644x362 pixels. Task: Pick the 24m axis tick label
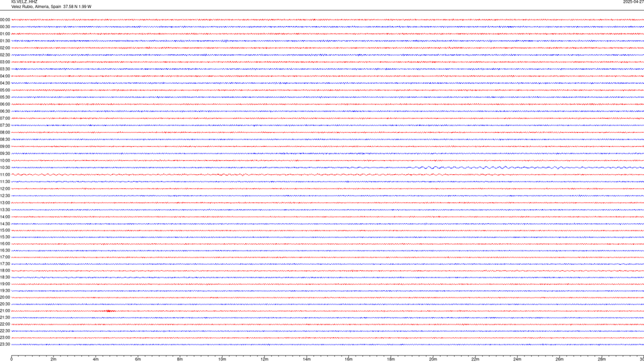point(517,359)
